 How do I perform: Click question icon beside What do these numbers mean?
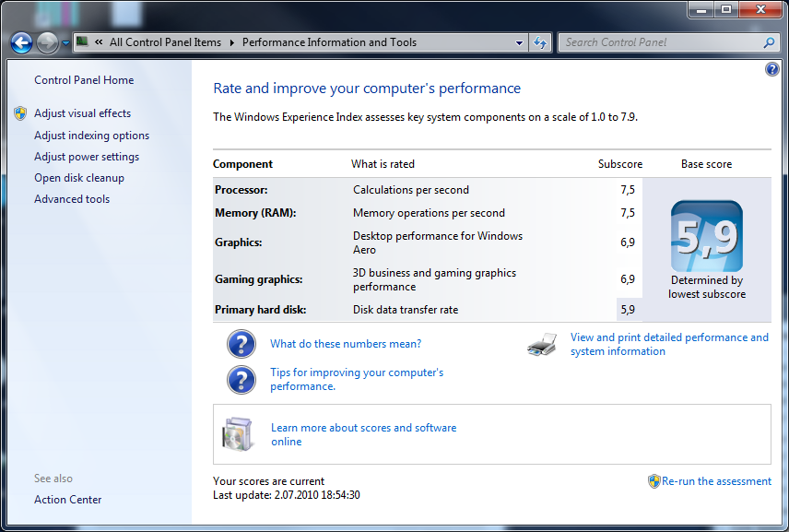coord(241,344)
